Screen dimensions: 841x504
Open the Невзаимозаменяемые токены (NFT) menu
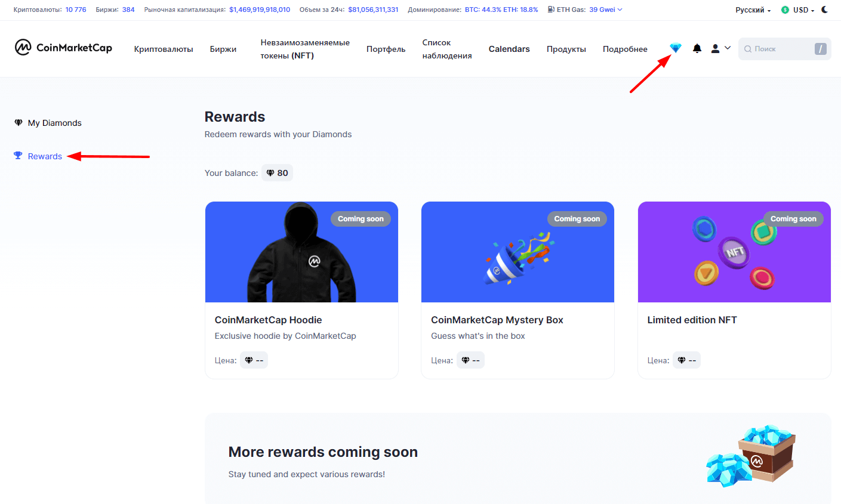[x=305, y=49]
